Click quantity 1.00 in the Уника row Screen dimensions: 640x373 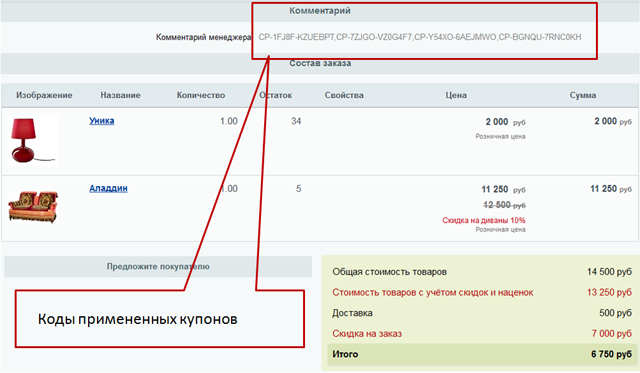tap(229, 121)
